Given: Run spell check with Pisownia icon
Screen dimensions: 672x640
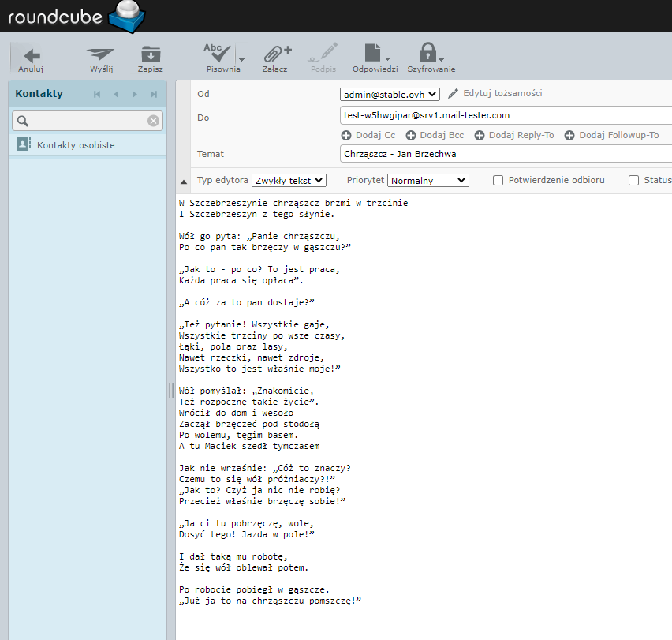Looking at the screenshot, I should [x=218, y=54].
